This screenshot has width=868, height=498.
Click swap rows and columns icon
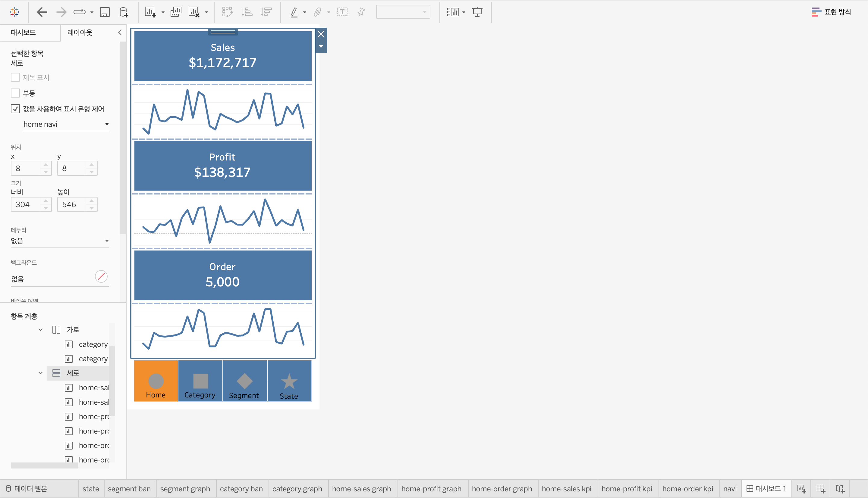click(227, 12)
